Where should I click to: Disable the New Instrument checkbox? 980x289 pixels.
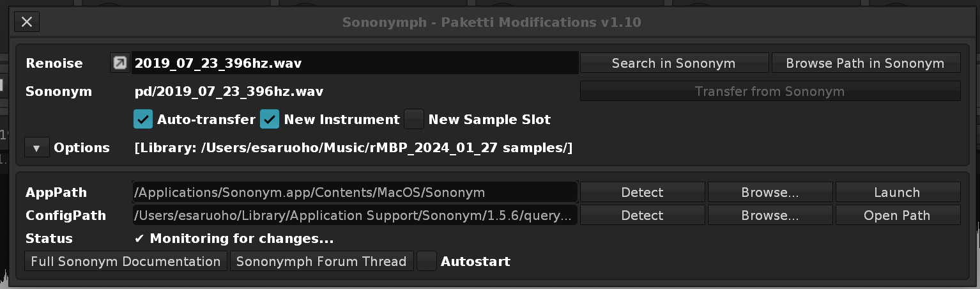tap(270, 120)
